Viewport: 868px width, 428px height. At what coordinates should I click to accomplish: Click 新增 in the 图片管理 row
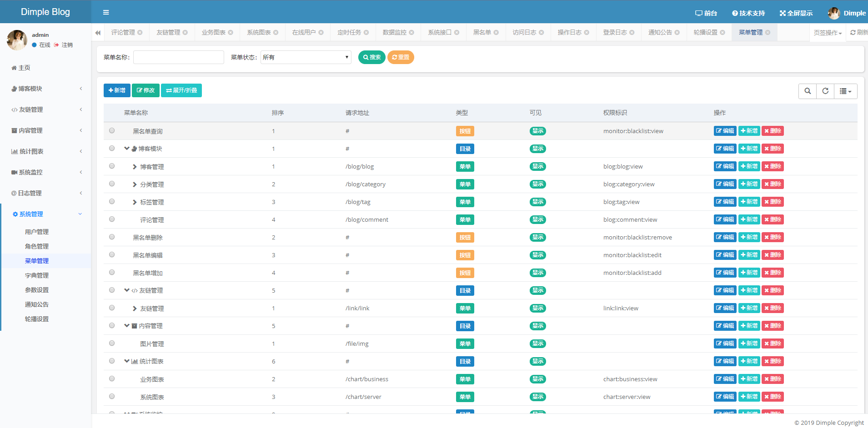[749, 343]
